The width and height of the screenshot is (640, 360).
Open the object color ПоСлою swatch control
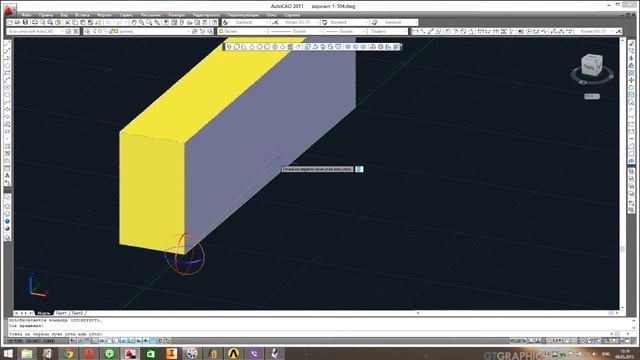(242, 31)
